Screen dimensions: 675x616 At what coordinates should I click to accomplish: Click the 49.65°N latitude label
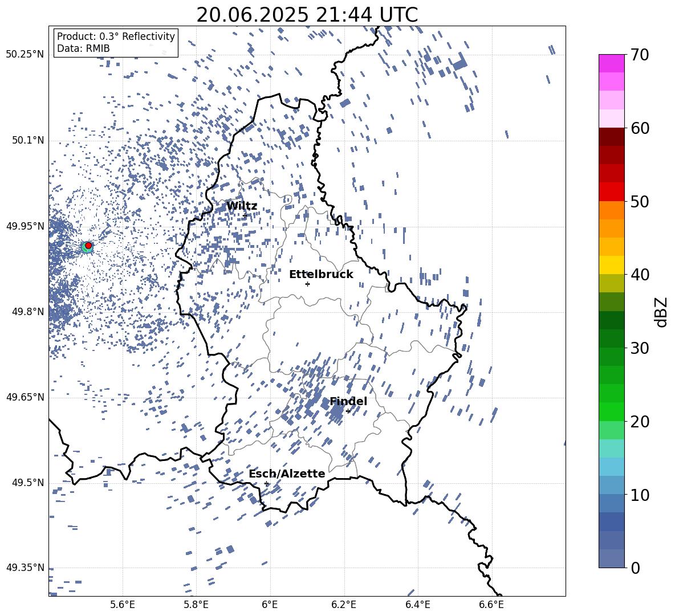[25, 397]
